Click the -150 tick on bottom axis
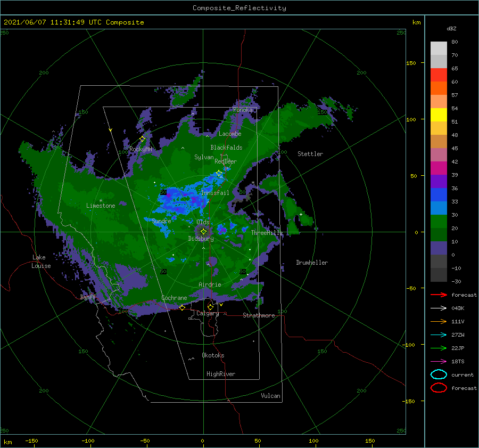Viewport: 479px width, 448px height. pyautogui.click(x=31, y=441)
